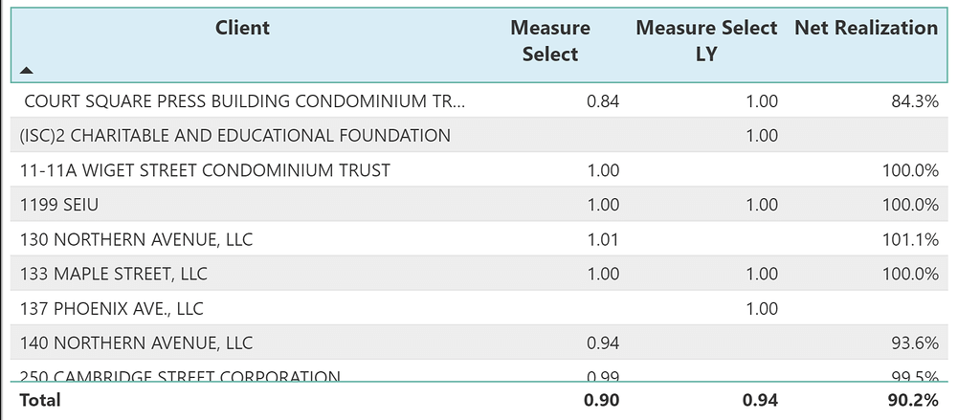The width and height of the screenshot is (980, 420).
Task: Click the 84.3% Net Realization value
Action: click(x=914, y=101)
